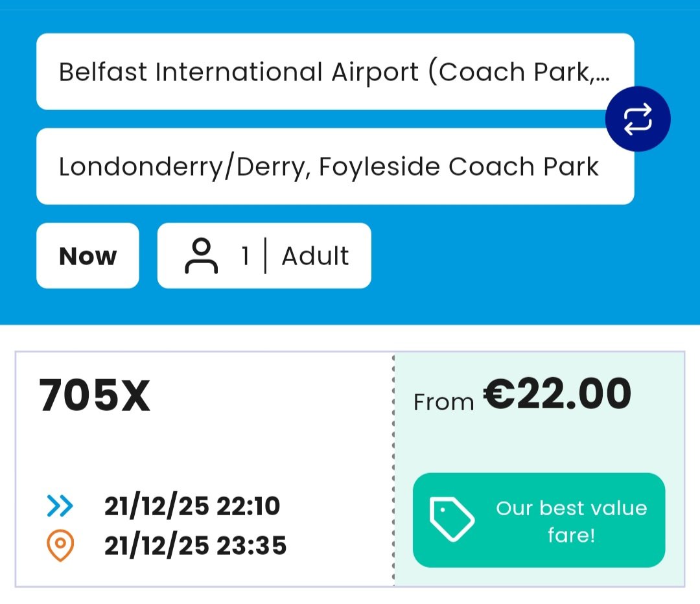This screenshot has height=604, width=700.
Task: Click the From €22.00 price
Action: (x=557, y=395)
